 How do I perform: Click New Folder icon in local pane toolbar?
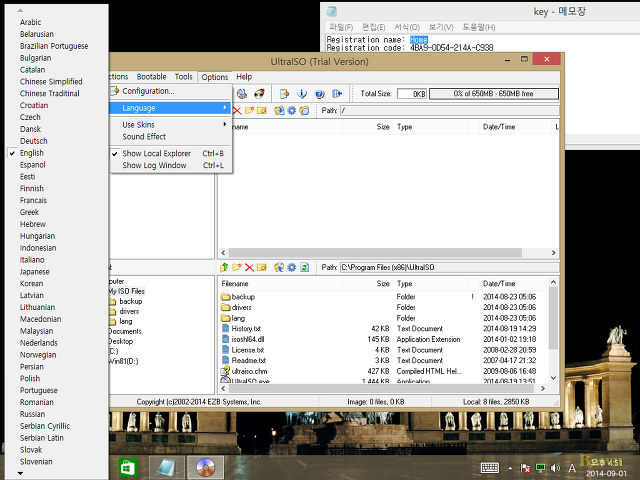coord(237,267)
